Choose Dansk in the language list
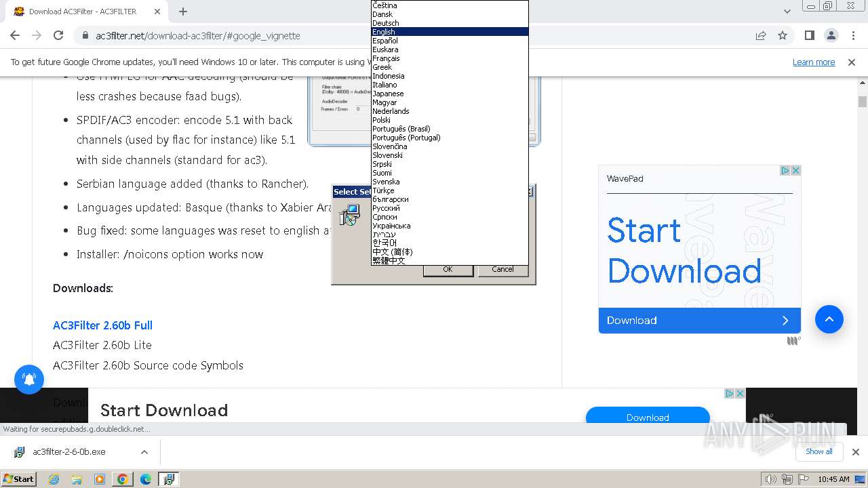Screen dimensions: 868x488 click(x=450, y=14)
